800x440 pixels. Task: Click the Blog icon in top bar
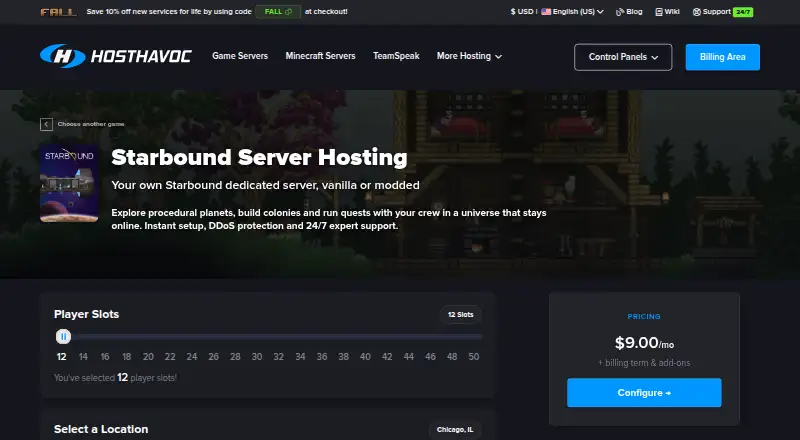[620, 12]
